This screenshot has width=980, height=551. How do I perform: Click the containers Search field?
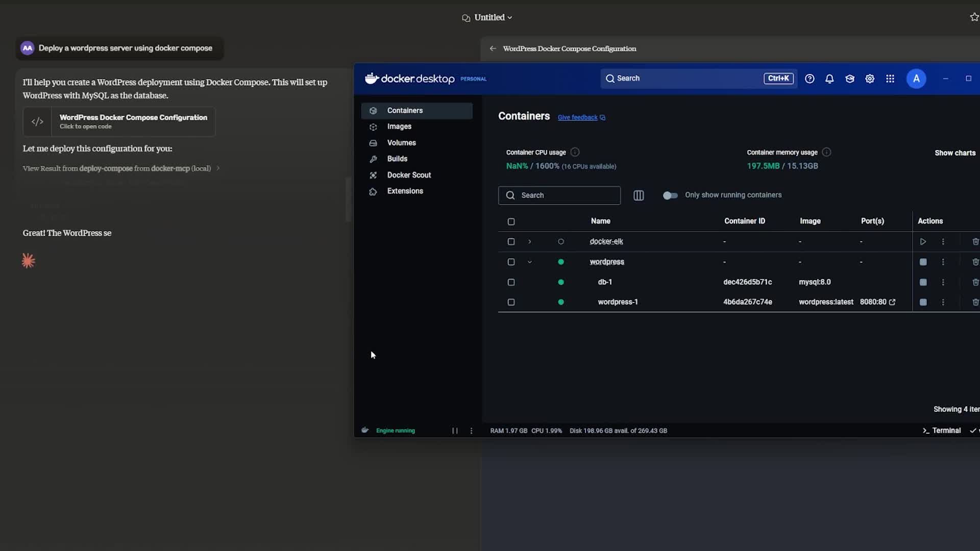pyautogui.click(x=559, y=195)
